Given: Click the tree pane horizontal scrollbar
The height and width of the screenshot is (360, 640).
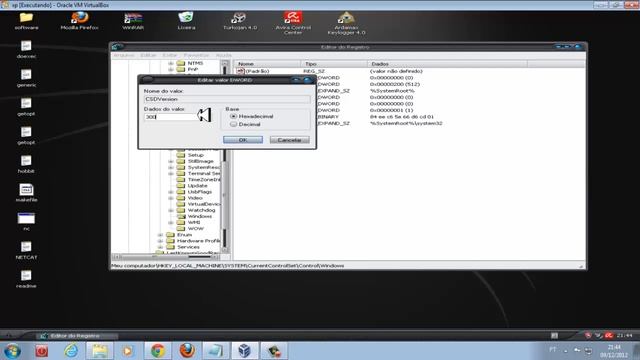Looking at the screenshot, I should [165, 257].
